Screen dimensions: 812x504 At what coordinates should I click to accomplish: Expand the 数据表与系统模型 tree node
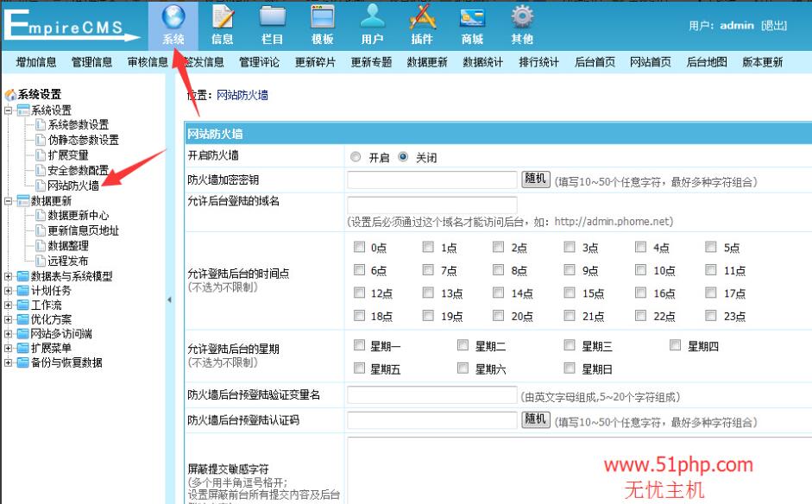click(x=9, y=277)
